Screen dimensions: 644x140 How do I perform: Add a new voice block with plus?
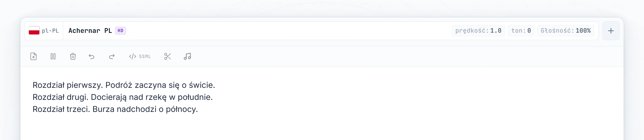[x=611, y=31]
